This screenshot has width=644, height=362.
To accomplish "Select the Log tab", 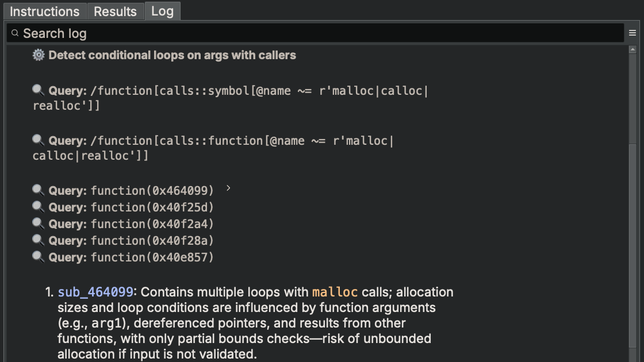I will click(x=162, y=11).
